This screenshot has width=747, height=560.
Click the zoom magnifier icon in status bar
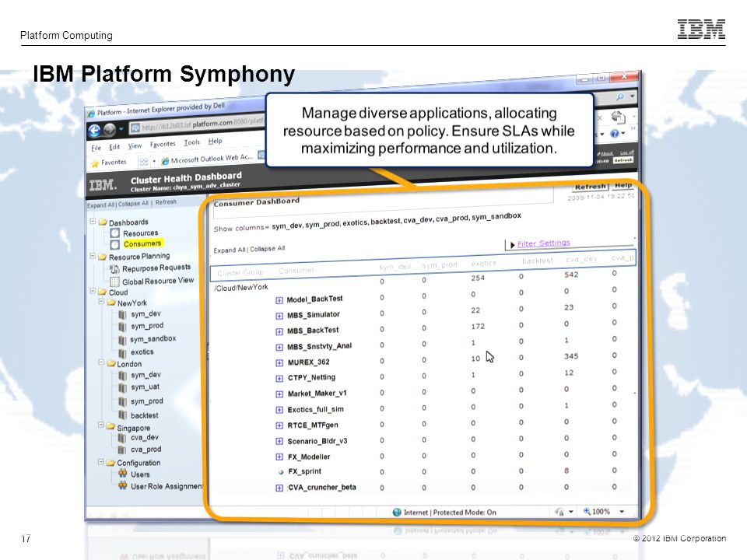(x=587, y=512)
